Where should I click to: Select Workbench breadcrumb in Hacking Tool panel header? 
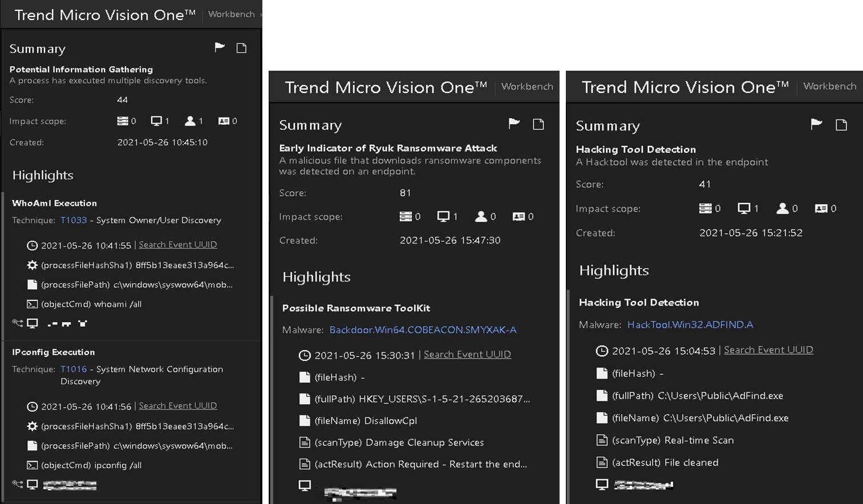pyautogui.click(x=829, y=86)
